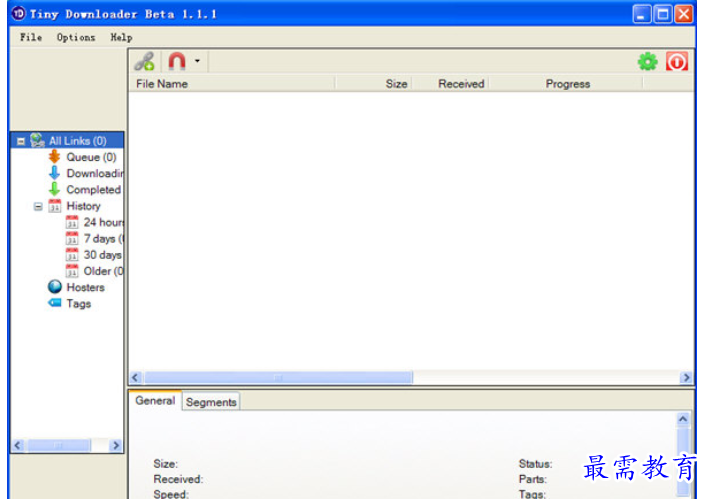This screenshot has width=705, height=499.
Task: Click the red magnet link catcher icon
Action: (x=177, y=61)
